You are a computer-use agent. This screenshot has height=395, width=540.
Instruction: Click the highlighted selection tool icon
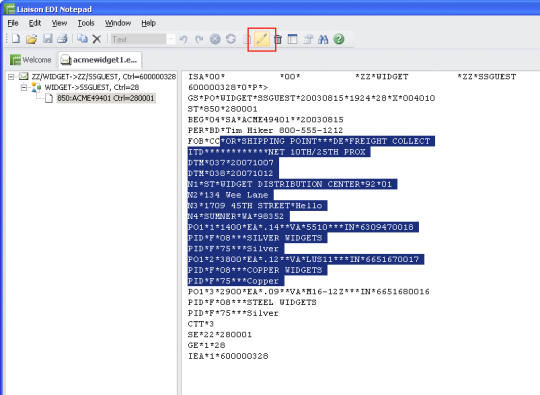pos(262,40)
